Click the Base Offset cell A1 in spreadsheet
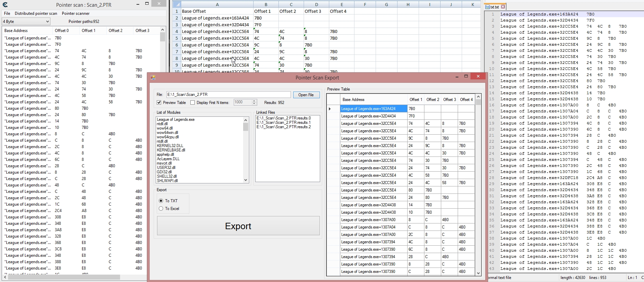Screen dimensions: 644x282 click(217, 11)
